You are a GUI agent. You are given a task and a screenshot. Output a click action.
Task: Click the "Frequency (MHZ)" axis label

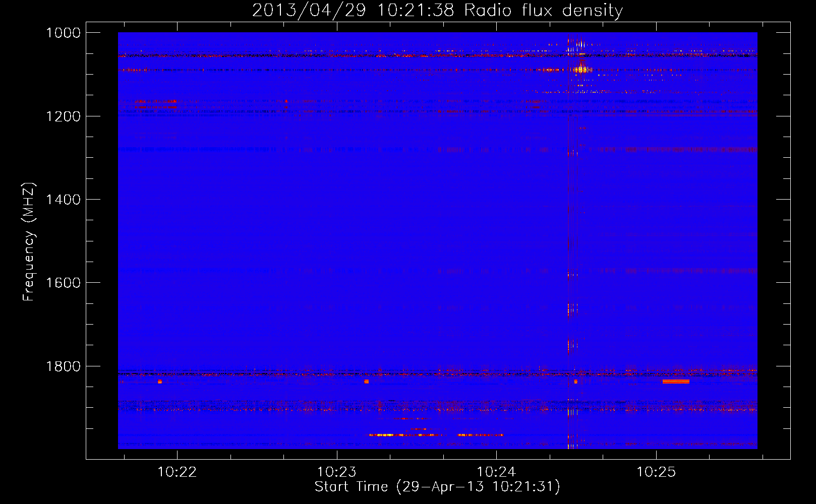click(29, 242)
